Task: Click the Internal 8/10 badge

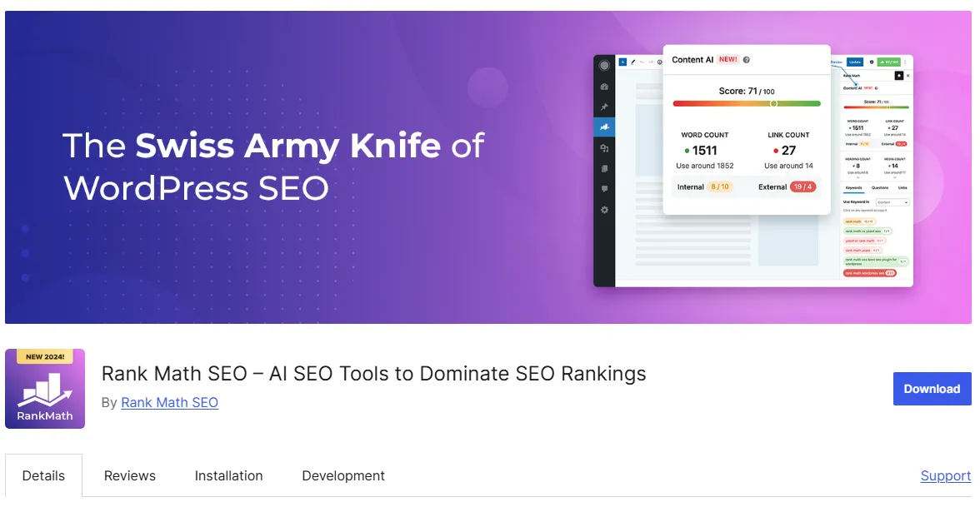Action: click(x=720, y=186)
